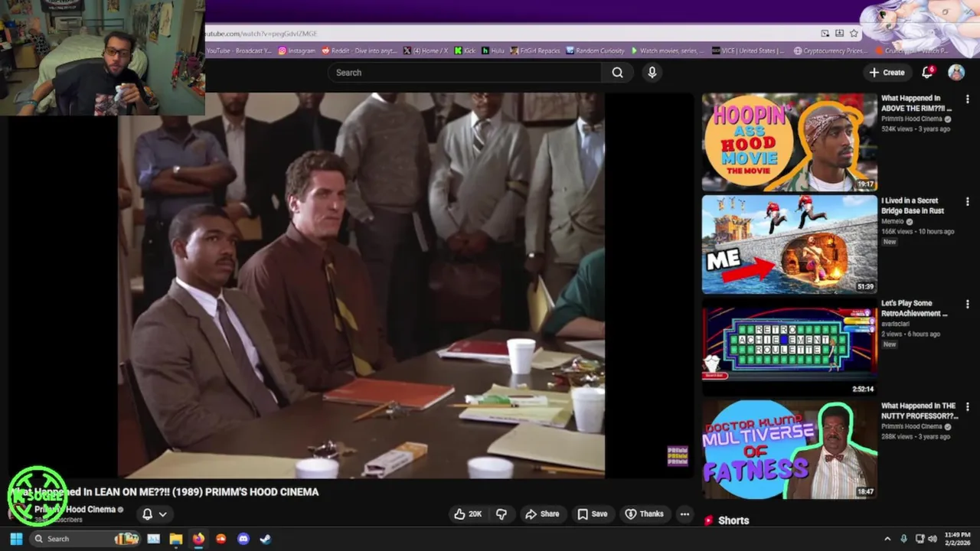
Task: Open File Explorer from taskbar
Action: pyautogui.click(x=175, y=539)
